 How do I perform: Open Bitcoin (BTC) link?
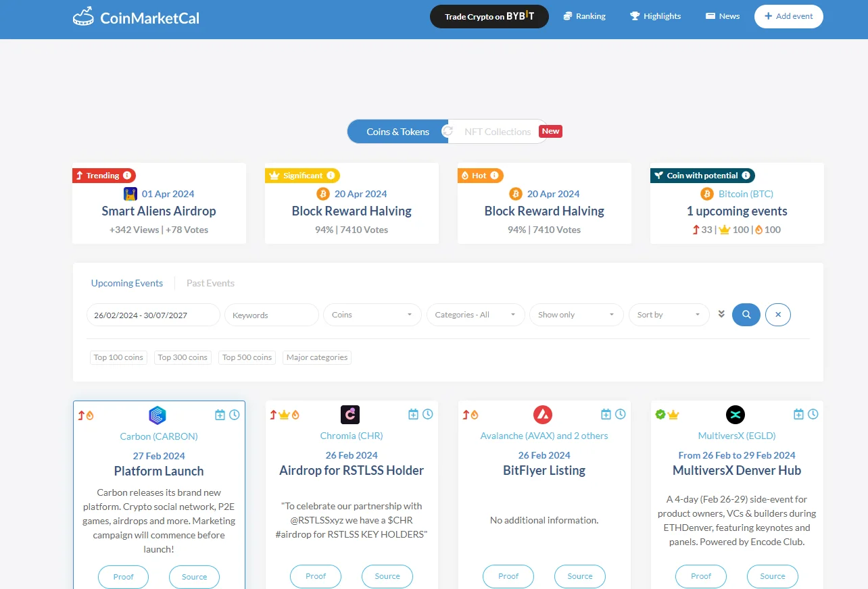click(x=746, y=194)
